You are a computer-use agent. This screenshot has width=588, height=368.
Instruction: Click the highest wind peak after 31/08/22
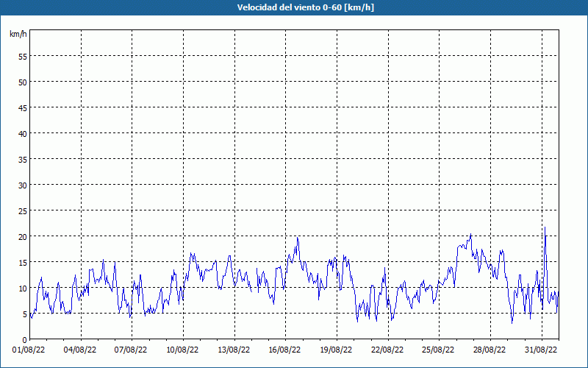[545, 227]
